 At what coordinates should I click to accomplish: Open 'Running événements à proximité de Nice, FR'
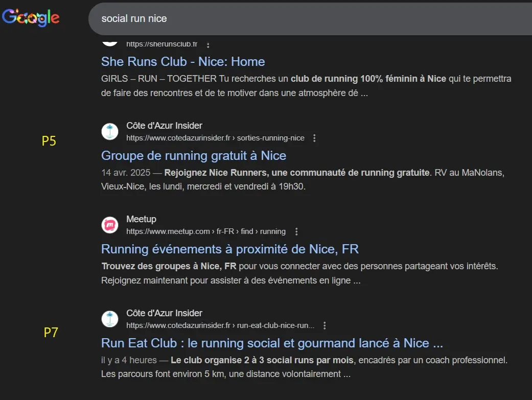tap(229, 249)
